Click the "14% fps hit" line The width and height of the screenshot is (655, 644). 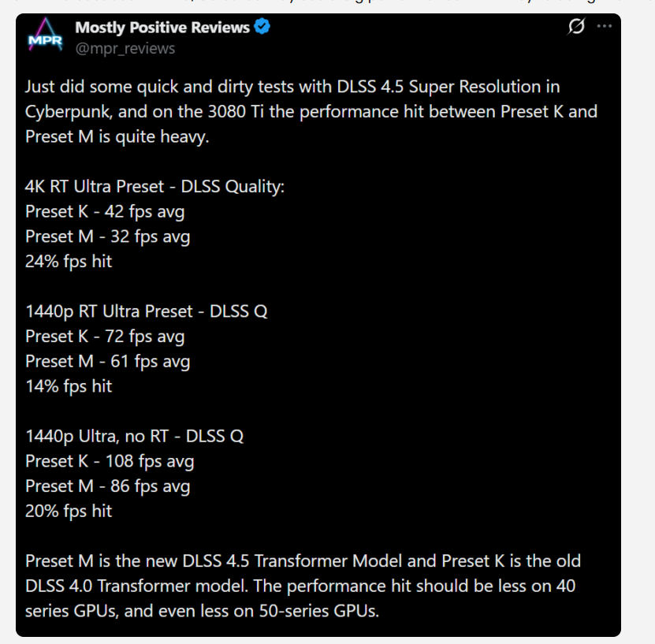tap(69, 386)
